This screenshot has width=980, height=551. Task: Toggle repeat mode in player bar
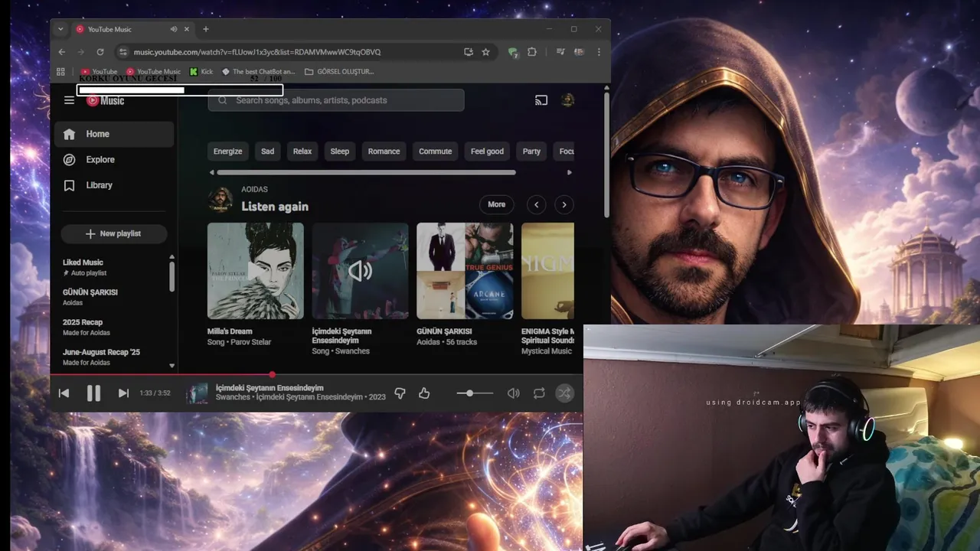tap(539, 393)
